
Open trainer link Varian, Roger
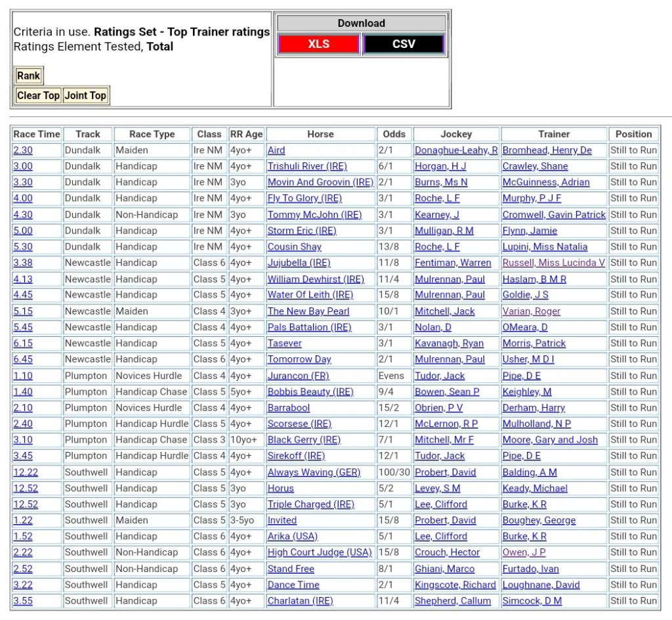(x=532, y=311)
